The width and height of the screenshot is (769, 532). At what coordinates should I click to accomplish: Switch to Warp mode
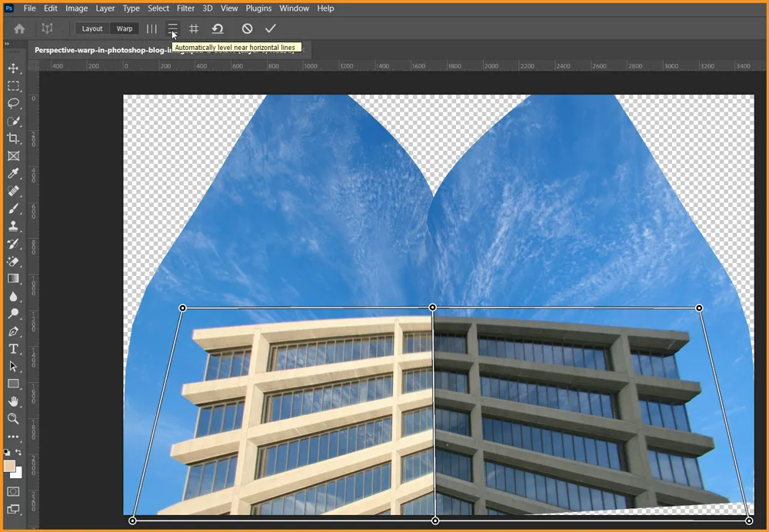pyautogui.click(x=125, y=28)
